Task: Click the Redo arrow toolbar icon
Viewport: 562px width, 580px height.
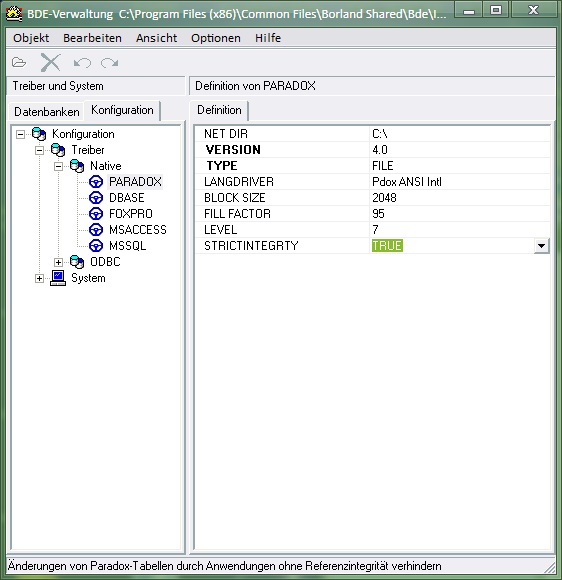Action: coord(110,63)
